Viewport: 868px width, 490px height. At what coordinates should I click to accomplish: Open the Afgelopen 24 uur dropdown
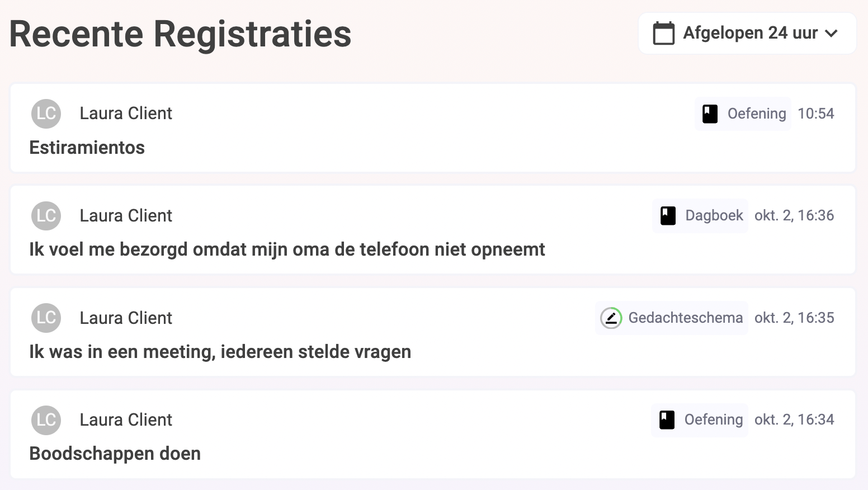point(747,34)
